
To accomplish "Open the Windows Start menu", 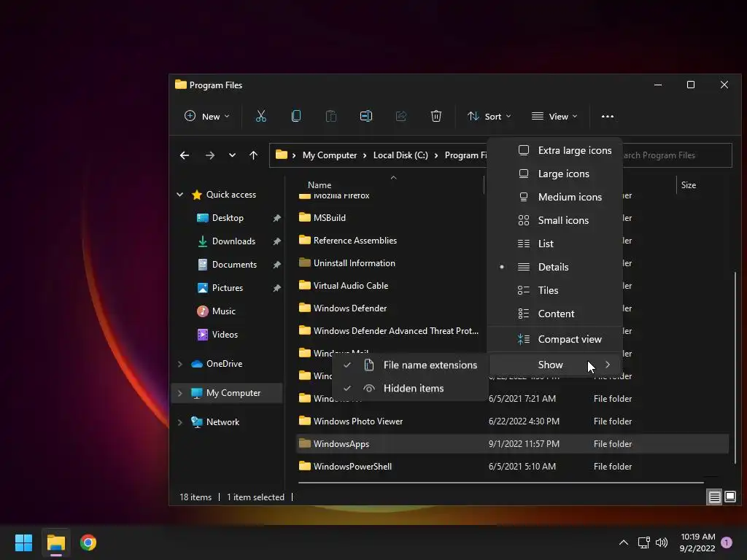I will (x=23, y=542).
